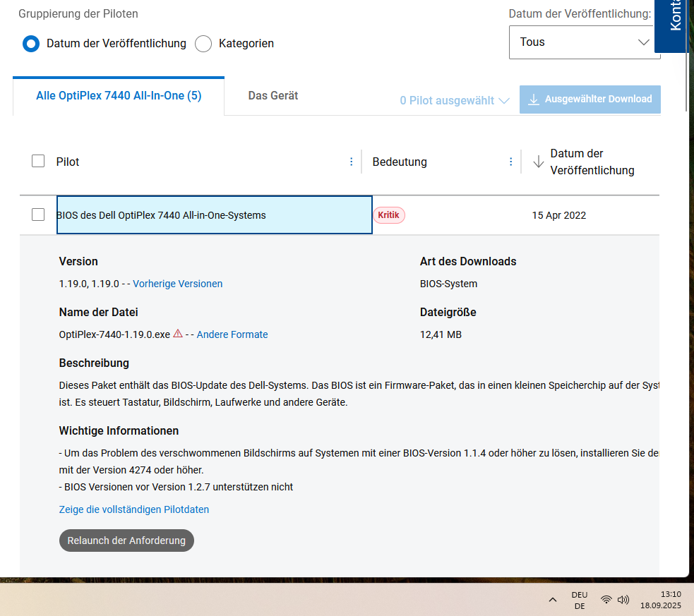Click the sort arrow for Datum der Veröffentlichung
694x616 pixels.
538,162
